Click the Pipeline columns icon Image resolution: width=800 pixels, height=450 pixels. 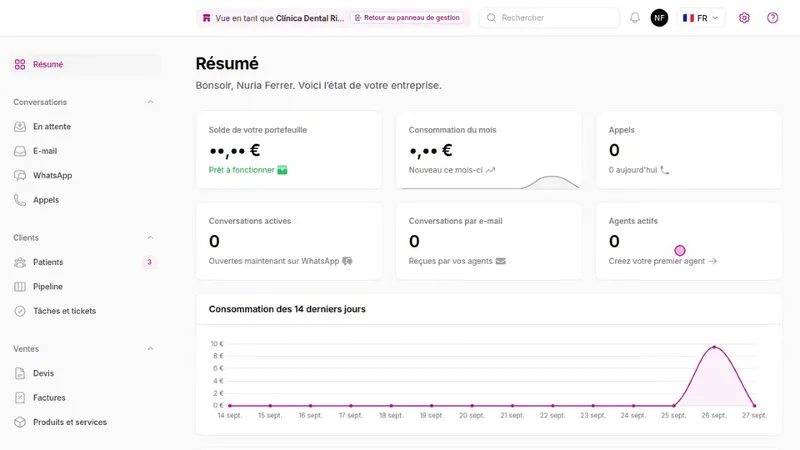coord(20,287)
